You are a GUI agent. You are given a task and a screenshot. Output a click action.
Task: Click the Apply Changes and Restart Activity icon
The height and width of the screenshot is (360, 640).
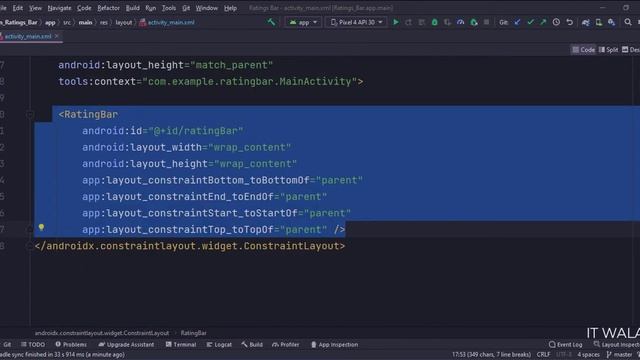point(409,22)
